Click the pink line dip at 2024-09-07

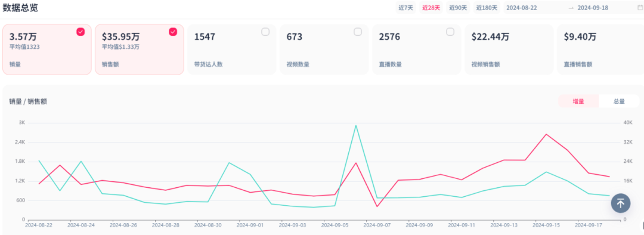click(x=377, y=206)
